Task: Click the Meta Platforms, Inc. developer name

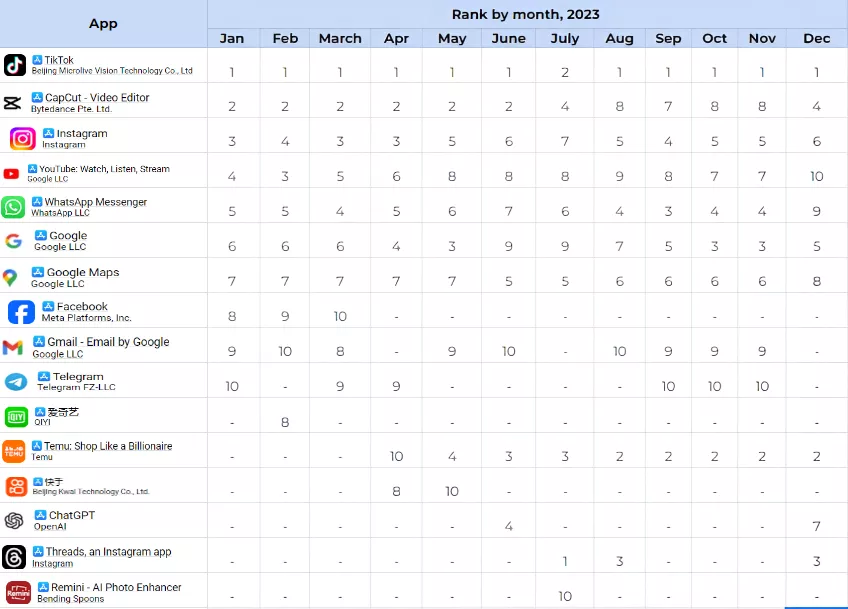Action: click(x=87, y=317)
